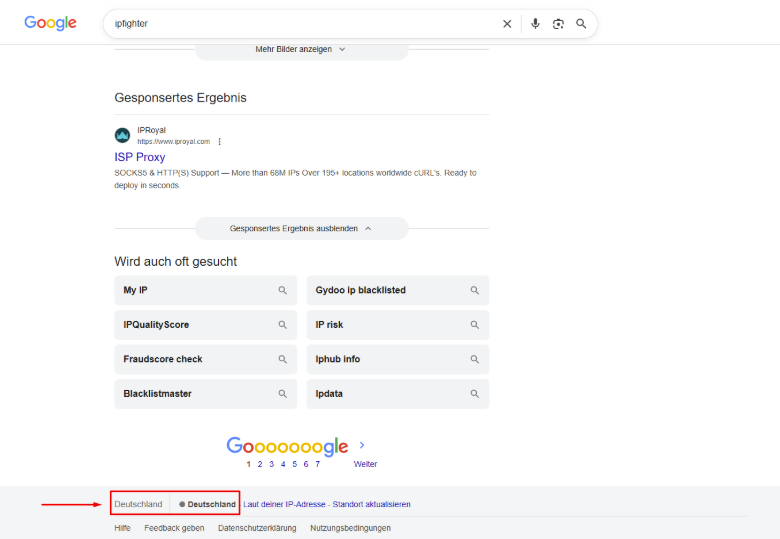Go to results page 6

pos(306,464)
